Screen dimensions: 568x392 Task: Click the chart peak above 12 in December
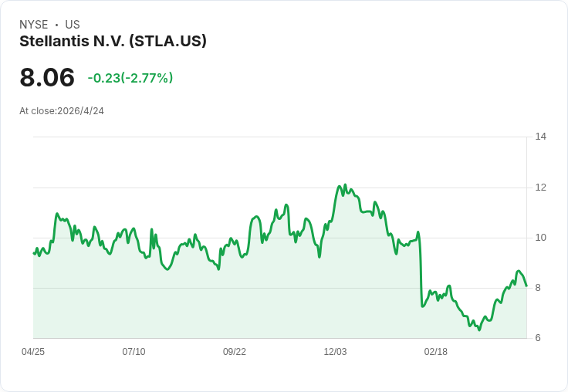pos(345,184)
